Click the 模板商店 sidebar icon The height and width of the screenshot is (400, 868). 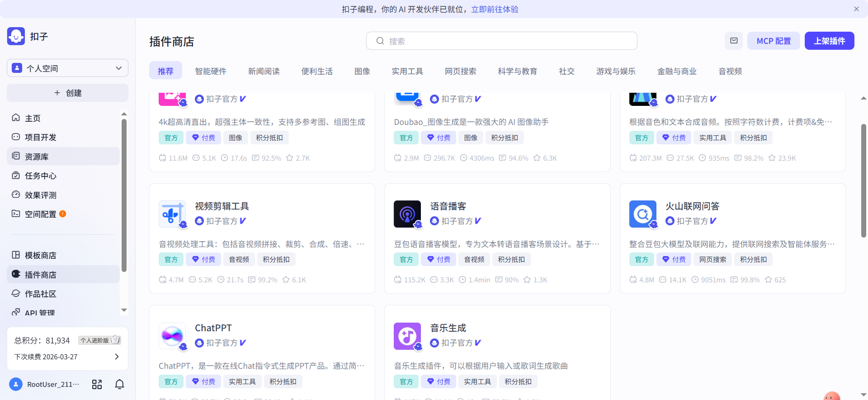[x=16, y=255]
